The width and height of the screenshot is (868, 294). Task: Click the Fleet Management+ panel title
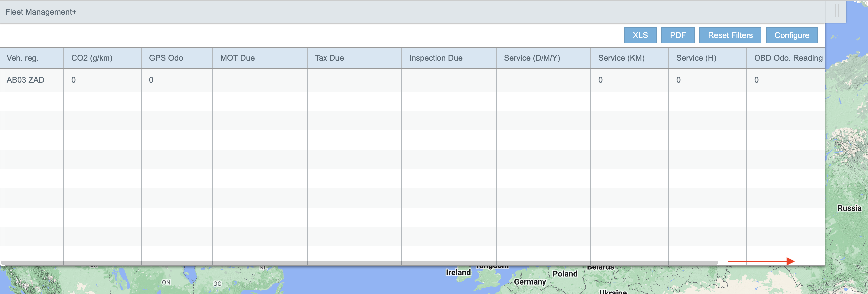(x=41, y=12)
